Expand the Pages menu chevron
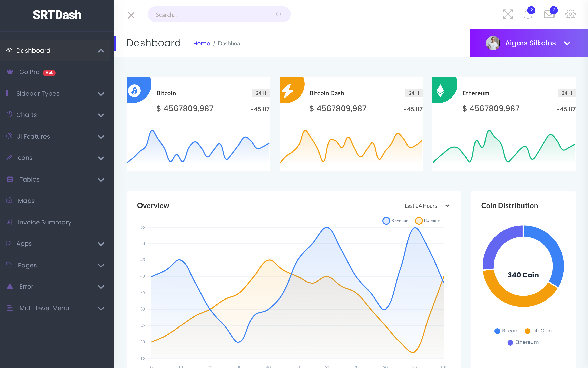The height and width of the screenshot is (368, 588). click(101, 266)
